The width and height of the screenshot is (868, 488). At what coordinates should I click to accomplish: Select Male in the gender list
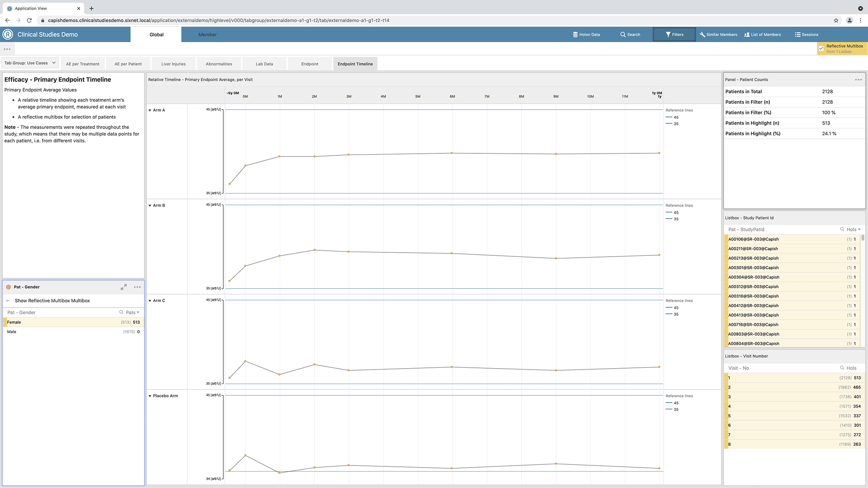point(12,332)
